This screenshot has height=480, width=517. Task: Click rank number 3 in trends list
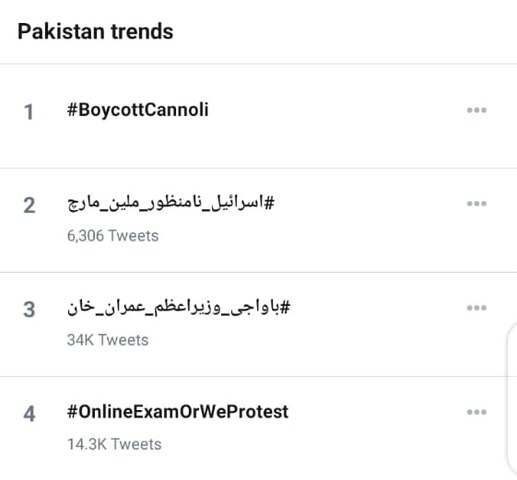pos(29,310)
